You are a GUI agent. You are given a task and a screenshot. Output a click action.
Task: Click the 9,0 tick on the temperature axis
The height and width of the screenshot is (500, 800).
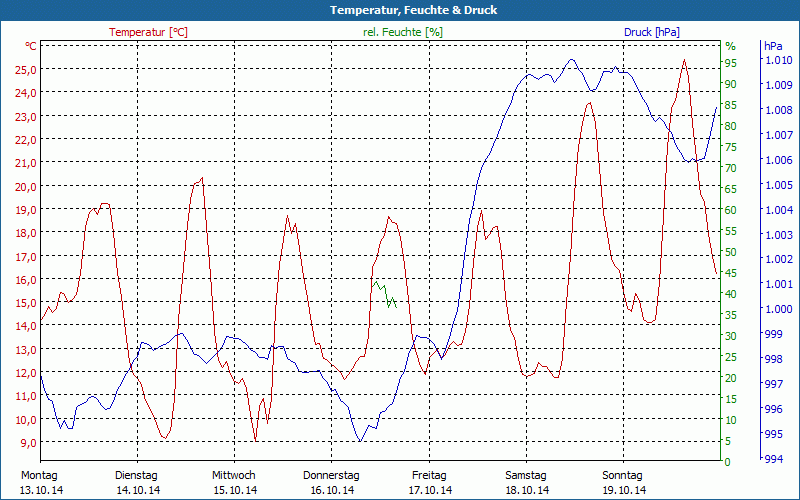pos(28,443)
